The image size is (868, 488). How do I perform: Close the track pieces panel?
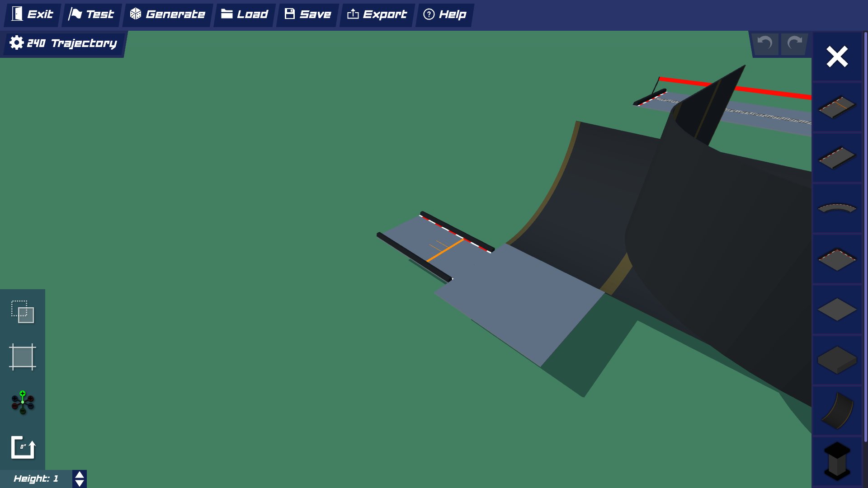837,57
